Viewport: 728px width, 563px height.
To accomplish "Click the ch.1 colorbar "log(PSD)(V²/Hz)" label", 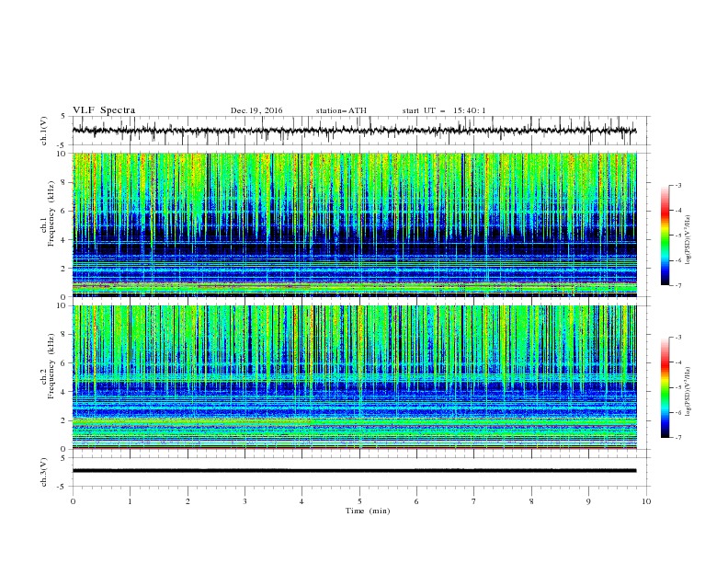I will 688,240.
